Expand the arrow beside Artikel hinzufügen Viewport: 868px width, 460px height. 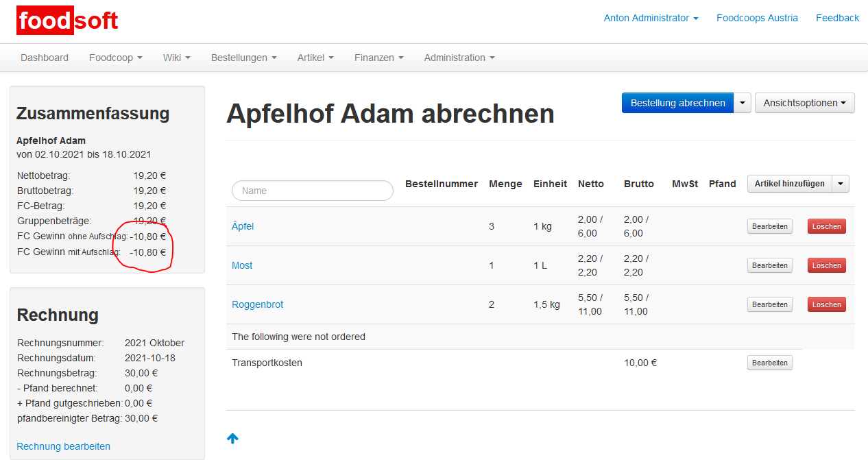coord(841,184)
